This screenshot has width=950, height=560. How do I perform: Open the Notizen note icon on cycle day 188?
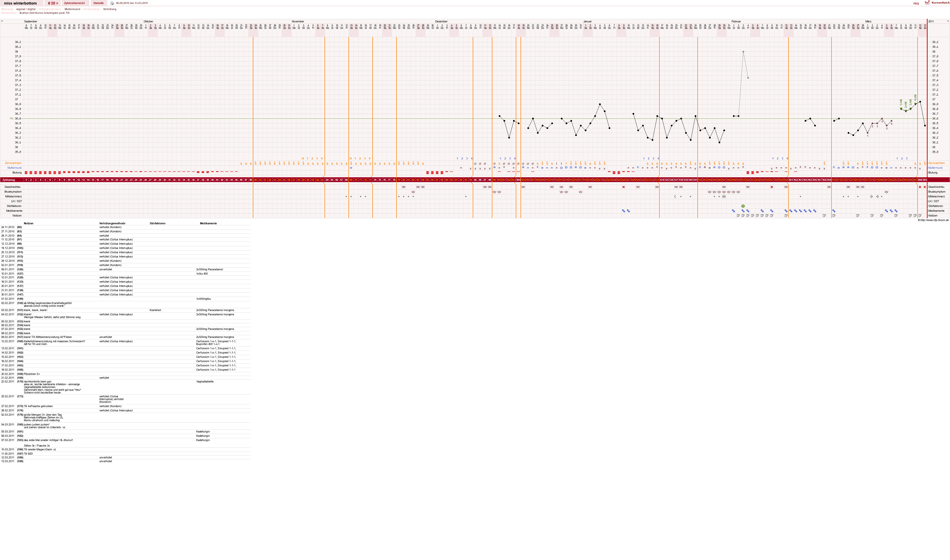tap(920, 216)
